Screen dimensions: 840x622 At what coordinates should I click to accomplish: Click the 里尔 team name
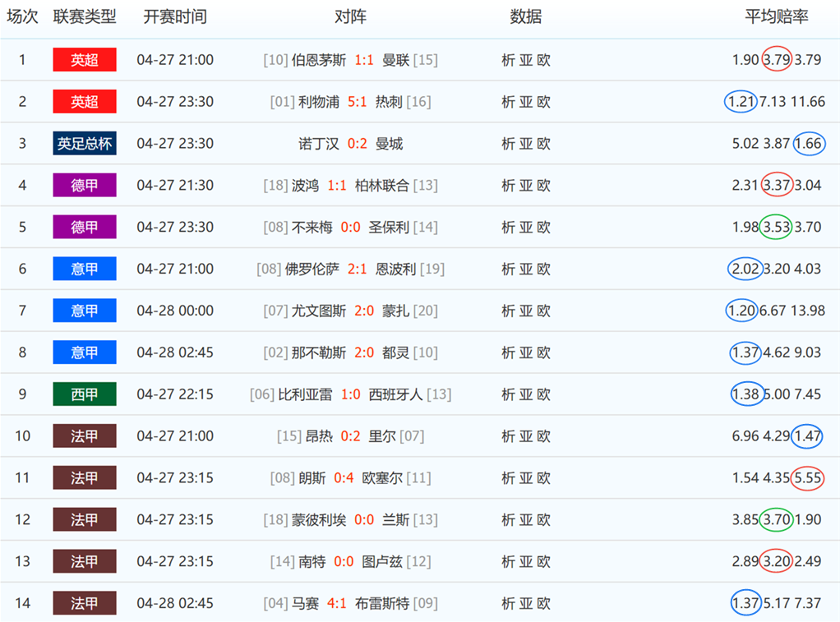click(382, 436)
